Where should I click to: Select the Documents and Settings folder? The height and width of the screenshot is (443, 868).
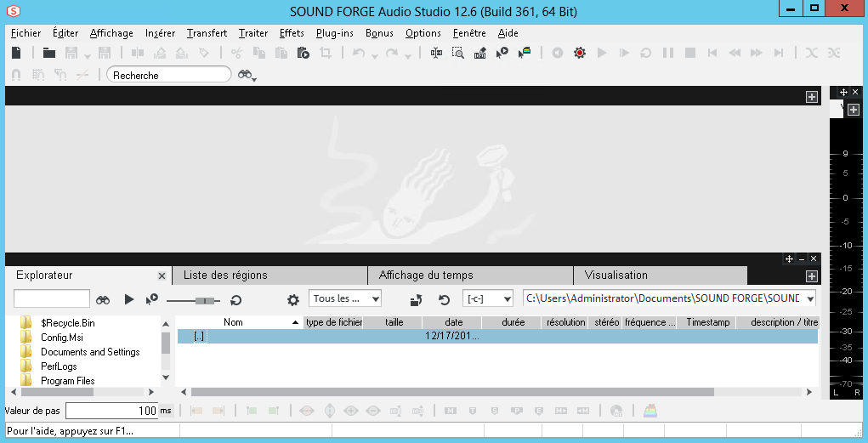(x=90, y=352)
